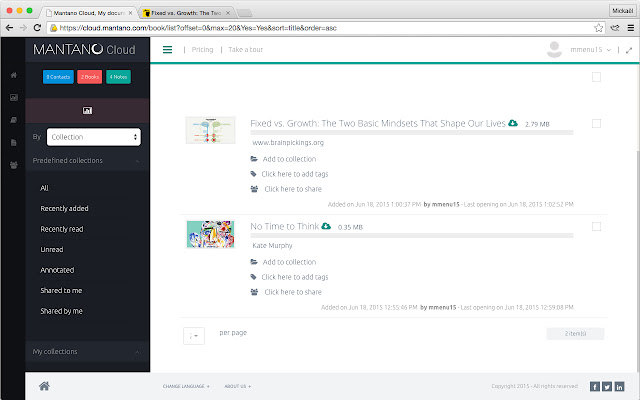640x400 pixels.
Task: Open the Facebook icon in footer
Action: [595, 387]
